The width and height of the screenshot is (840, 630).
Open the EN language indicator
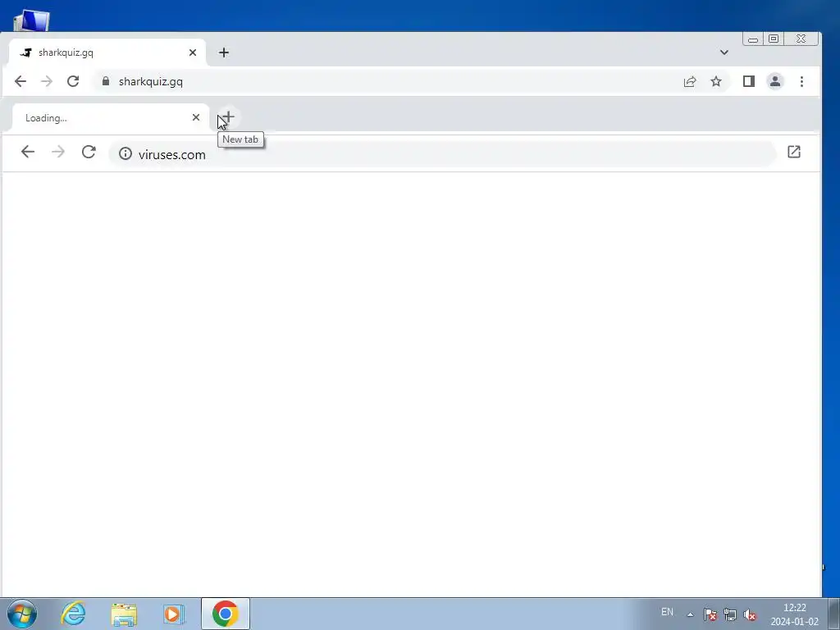(x=667, y=612)
